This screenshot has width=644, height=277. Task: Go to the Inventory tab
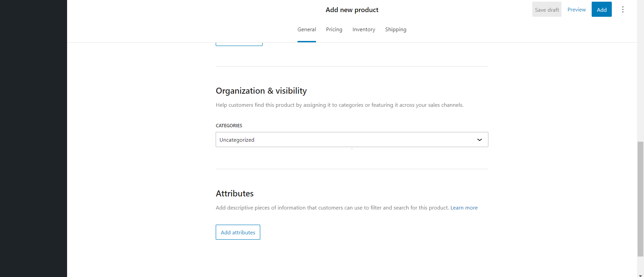tap(364, 30)
